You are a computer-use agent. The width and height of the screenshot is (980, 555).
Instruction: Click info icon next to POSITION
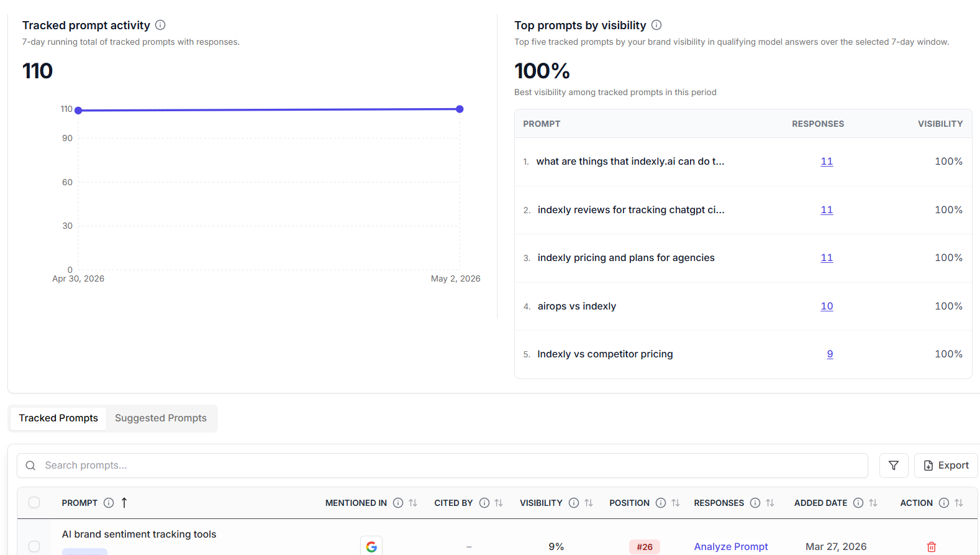(661, 503)
